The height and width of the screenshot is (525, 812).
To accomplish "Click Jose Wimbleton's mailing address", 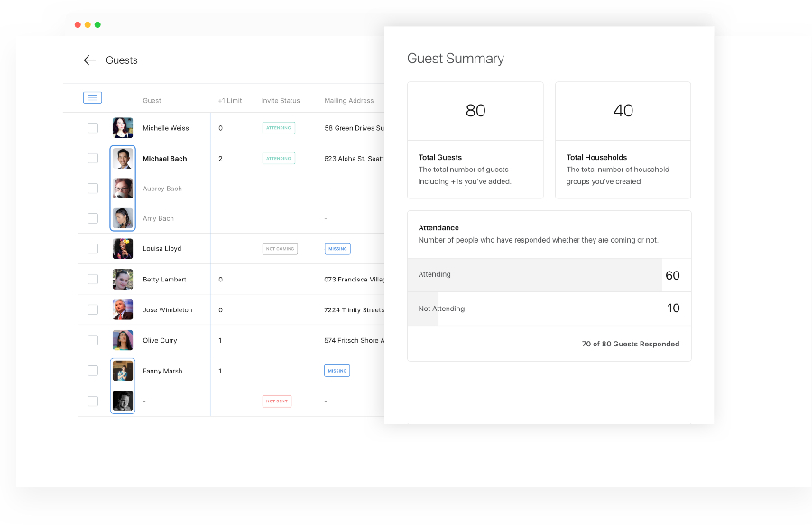I will click(x=355, y=309).
